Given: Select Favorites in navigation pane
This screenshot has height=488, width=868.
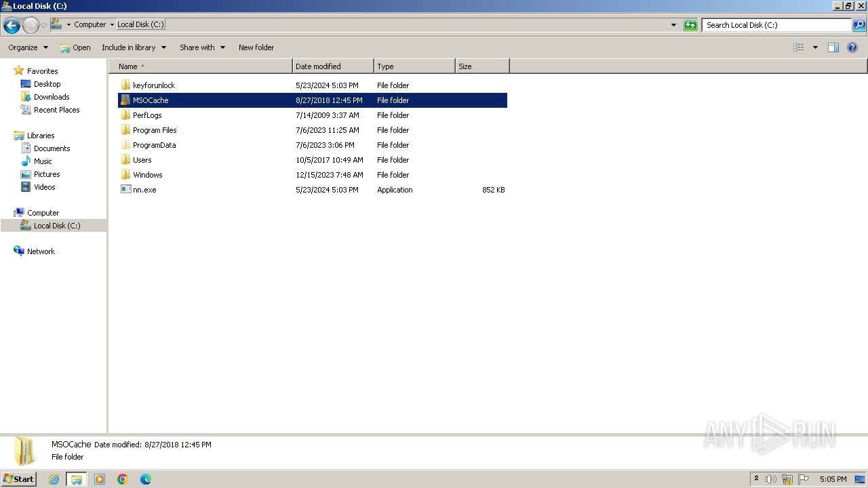Looking at the screenshot, I should 42,71.
